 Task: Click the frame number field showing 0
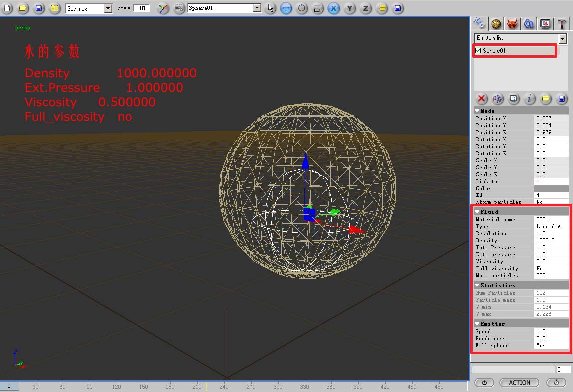(563, 370)
